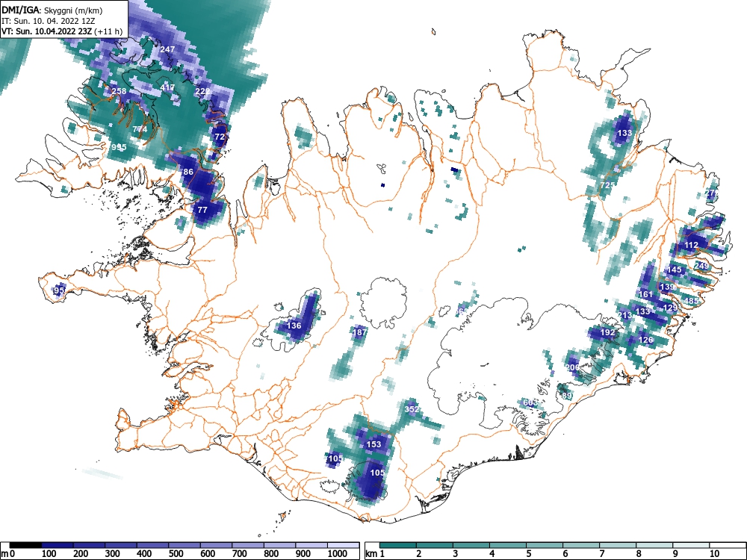Image resolution: width=747 pixels, height=560 pixels.
Task: Click the '229' visibility value on the map
Action: pos(202,91)
